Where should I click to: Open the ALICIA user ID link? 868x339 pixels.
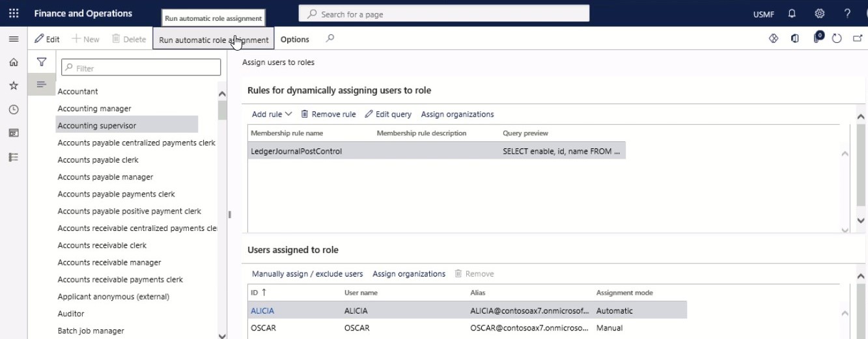pyautogui.click(x=262, y=311)
